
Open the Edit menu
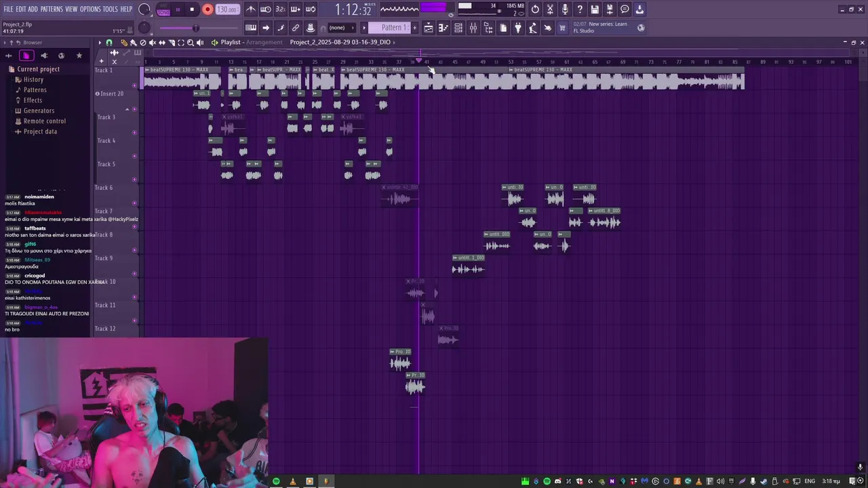click(21, 9)
